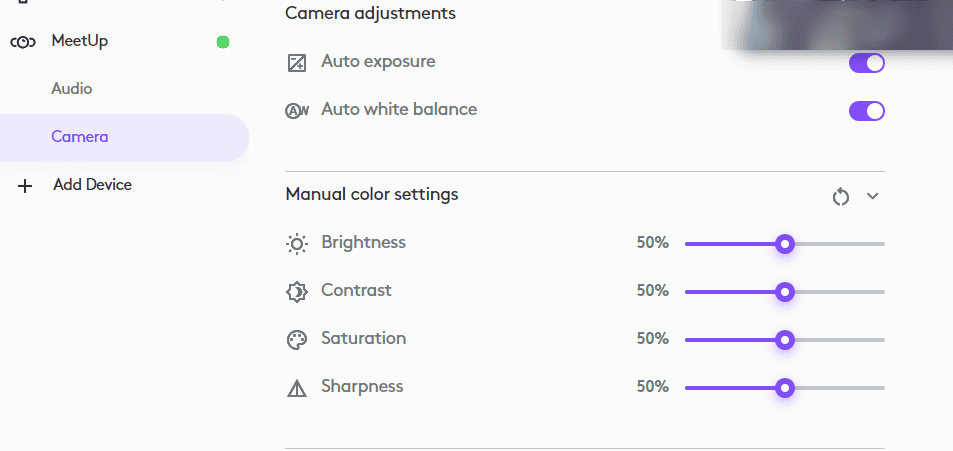The image size is (953, 451).
Task: Click the Sharpness triangle icon
Action: [297, 388]
